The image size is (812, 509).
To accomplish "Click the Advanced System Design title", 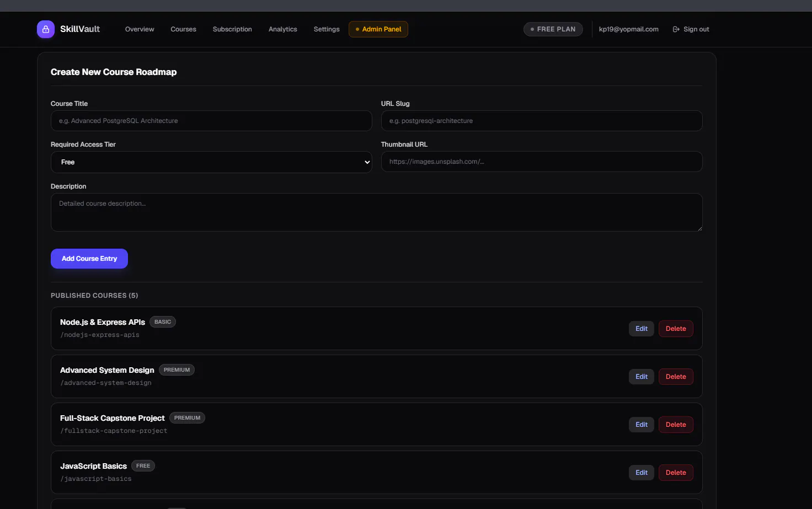I will coord(107,370).
